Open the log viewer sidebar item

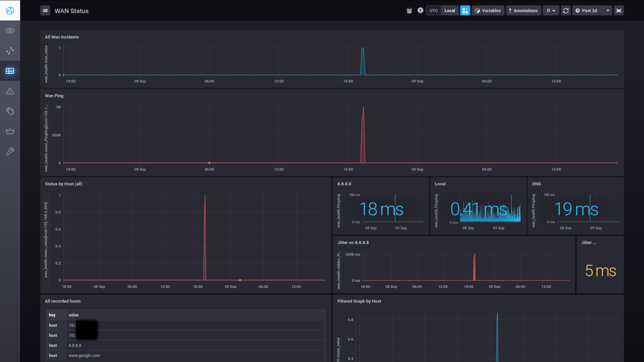pos(10,111)
